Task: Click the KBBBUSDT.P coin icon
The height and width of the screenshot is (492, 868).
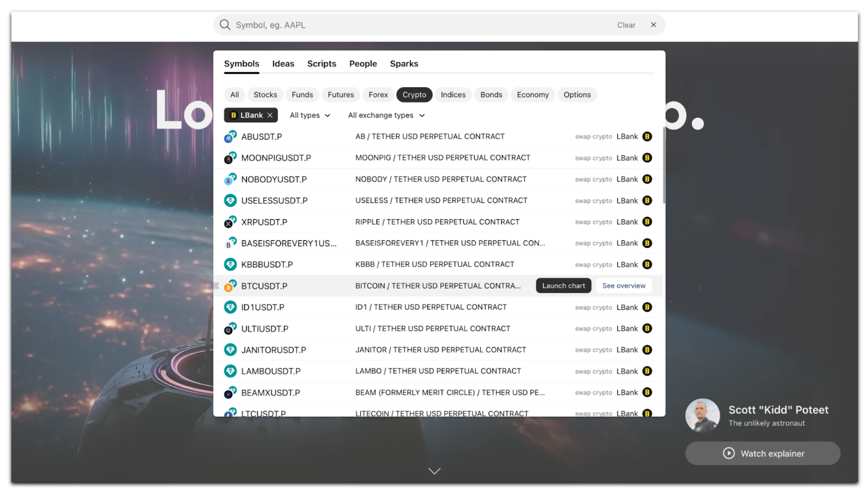Action: click(x=231, y=265)
